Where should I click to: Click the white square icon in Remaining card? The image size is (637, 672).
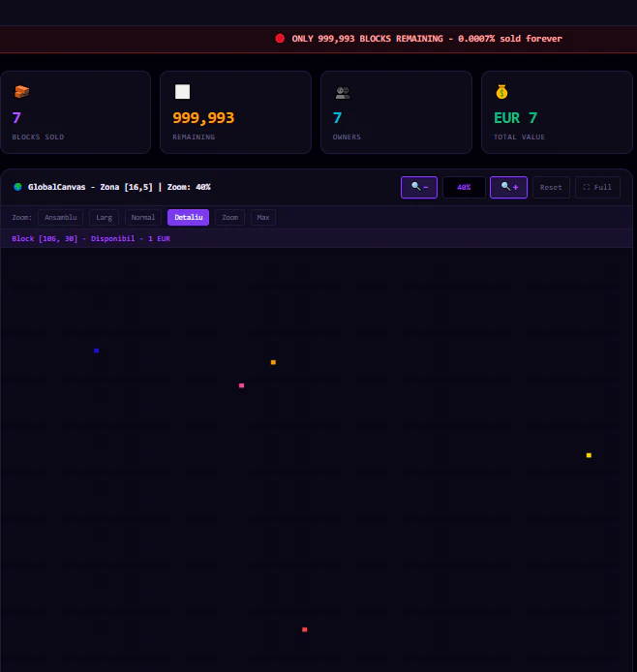(x=183, y=92)
